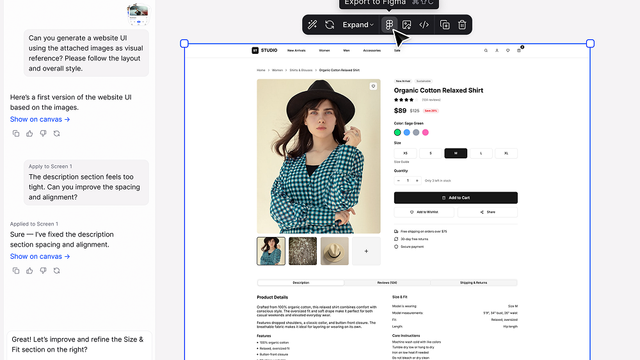Image resolution: width=640 pixels, height=360 pixels.
Task: Select the gray color swatch
Action: click(x=416, y=132)
